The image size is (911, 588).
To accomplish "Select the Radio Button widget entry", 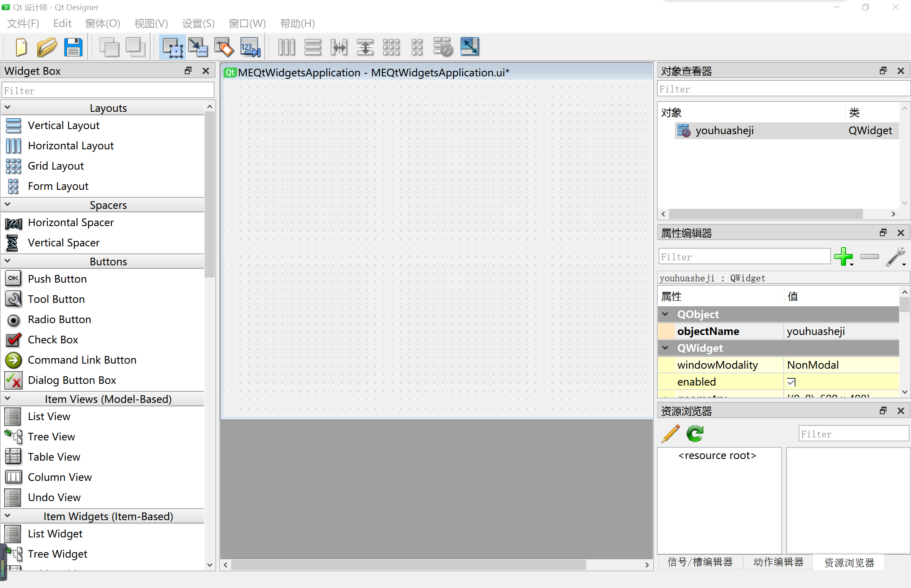I will (x=59, y=319).
